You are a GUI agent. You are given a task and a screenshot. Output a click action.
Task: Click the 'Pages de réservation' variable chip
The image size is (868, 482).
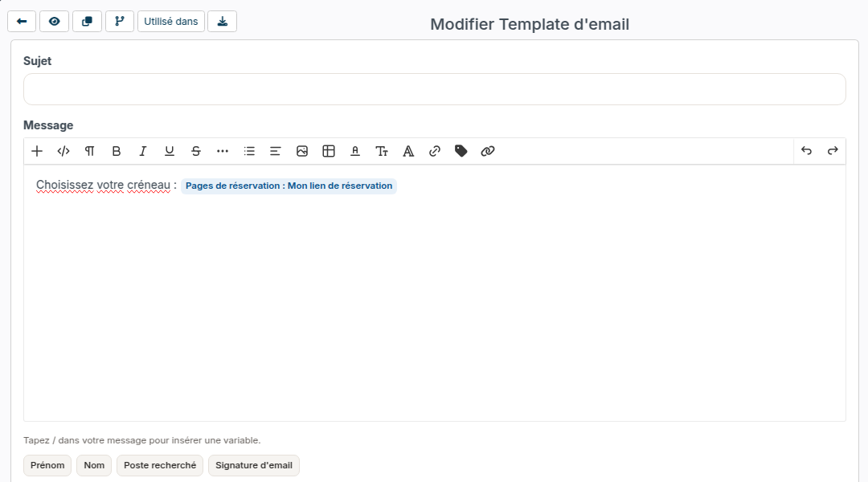click(289, 186)
